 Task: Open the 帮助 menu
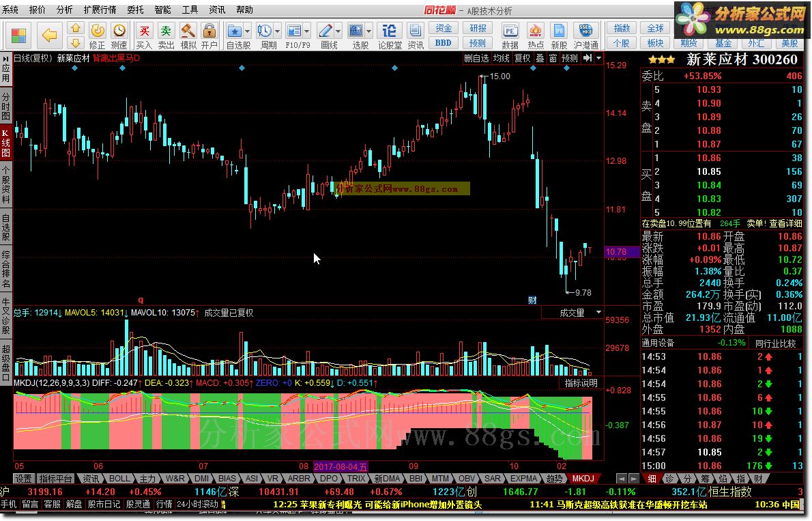[244, 10]
